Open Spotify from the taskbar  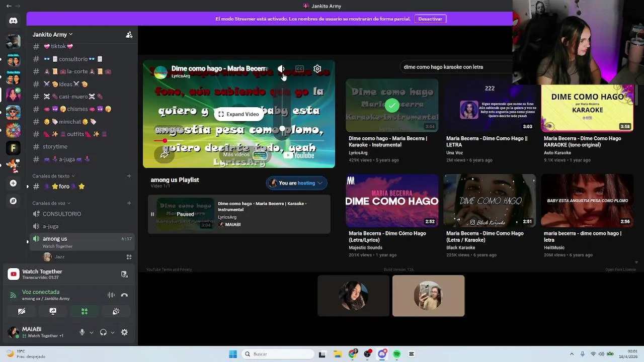coord(397,354)
